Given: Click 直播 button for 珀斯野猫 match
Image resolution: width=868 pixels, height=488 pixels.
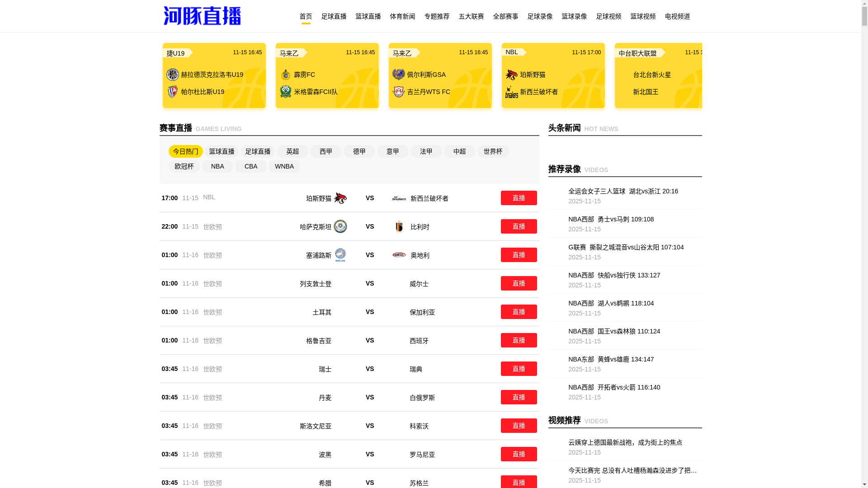Looking at the screenshot, I should [519, 198].
